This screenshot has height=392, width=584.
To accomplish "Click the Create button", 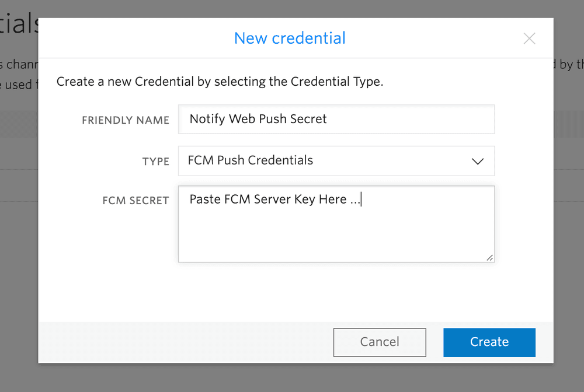I will click(x=489, y=342).
